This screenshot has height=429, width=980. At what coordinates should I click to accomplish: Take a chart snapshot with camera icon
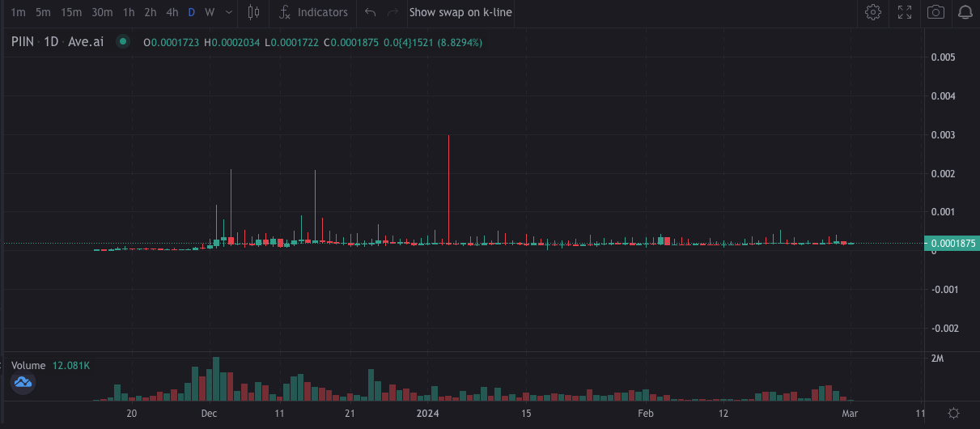[935, 12]
